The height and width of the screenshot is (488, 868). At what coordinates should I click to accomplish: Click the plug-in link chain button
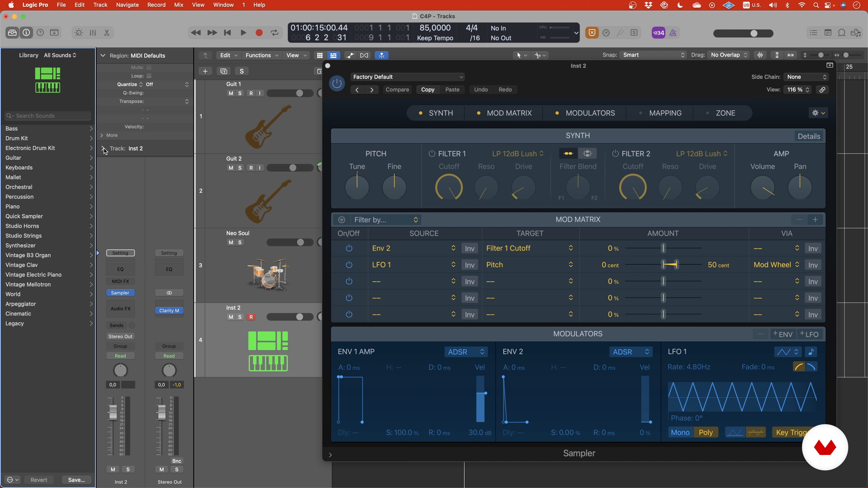[x=822, y=90]
